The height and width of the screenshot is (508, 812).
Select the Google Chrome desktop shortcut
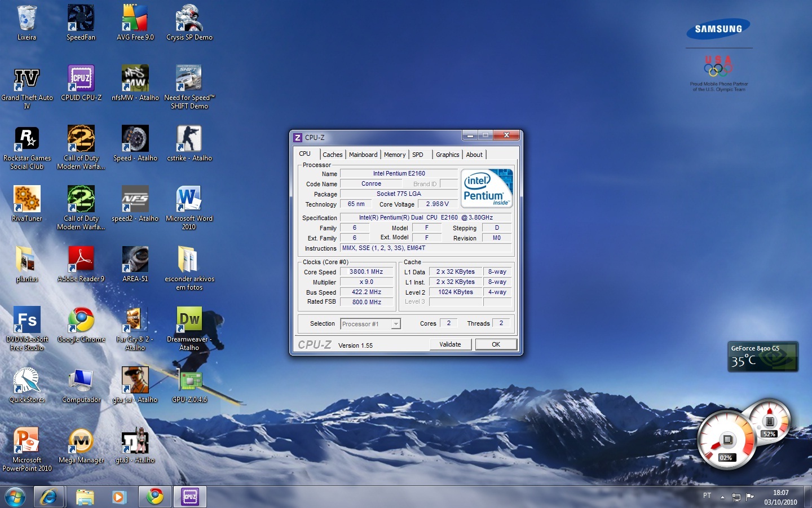[81, 325]
